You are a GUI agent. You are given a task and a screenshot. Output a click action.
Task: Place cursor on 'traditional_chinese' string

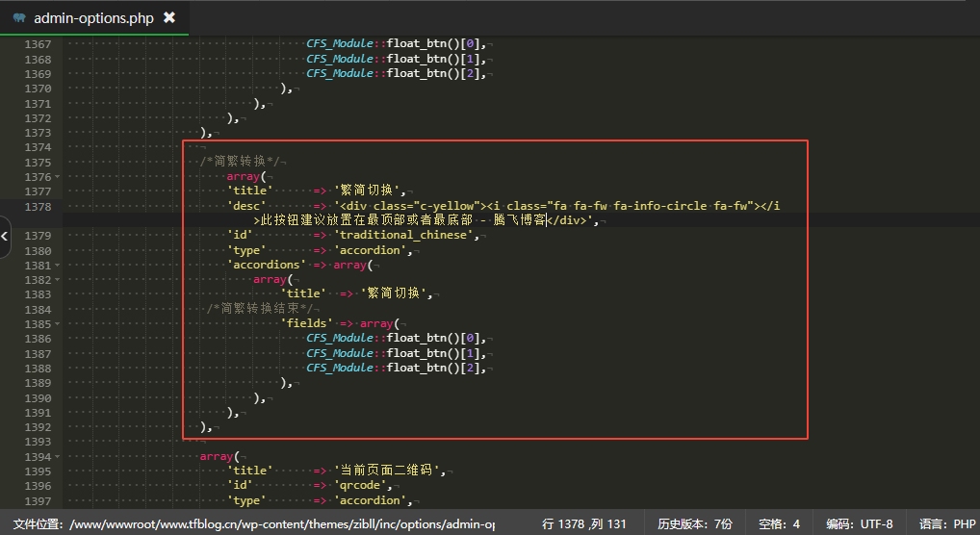404,236
